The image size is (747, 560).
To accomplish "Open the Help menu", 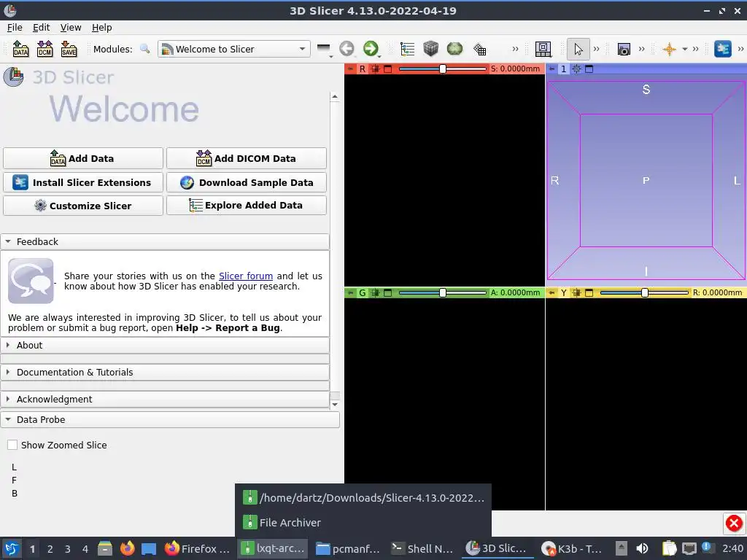I will (x=101, y=28).
